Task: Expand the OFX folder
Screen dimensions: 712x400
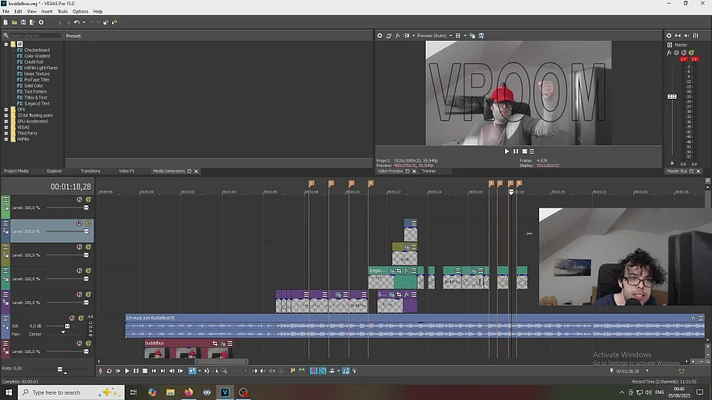Action: point(6,109)
